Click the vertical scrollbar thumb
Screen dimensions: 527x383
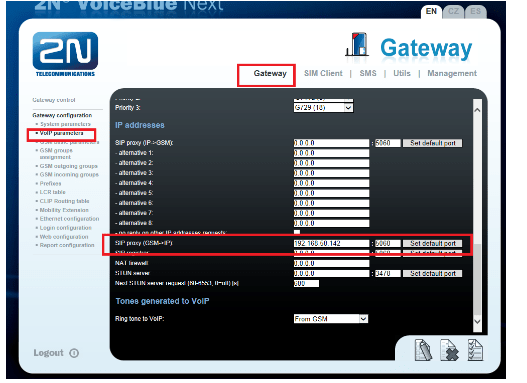tap(477, 279)
